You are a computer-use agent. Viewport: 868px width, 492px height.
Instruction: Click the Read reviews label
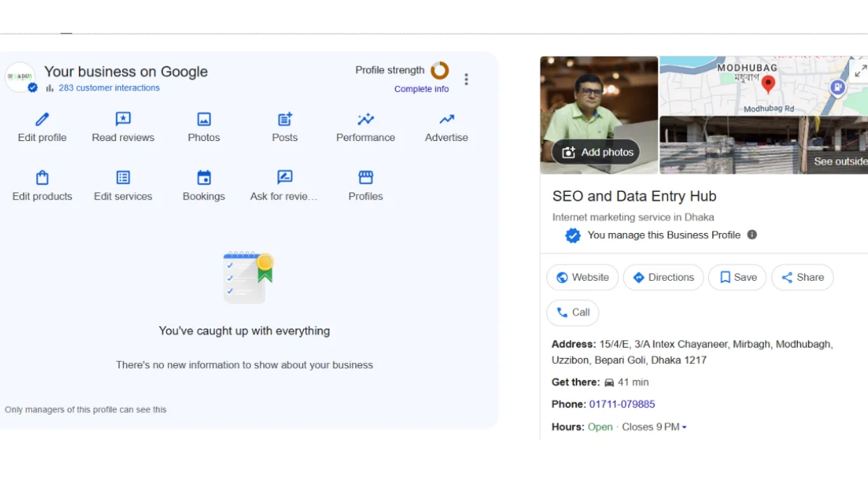(x=123, y=137)
